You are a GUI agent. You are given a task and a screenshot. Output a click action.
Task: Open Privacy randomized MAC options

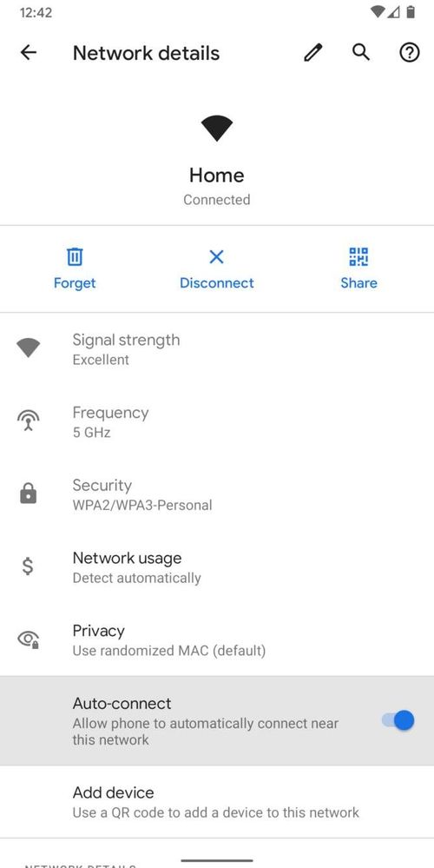217,639
